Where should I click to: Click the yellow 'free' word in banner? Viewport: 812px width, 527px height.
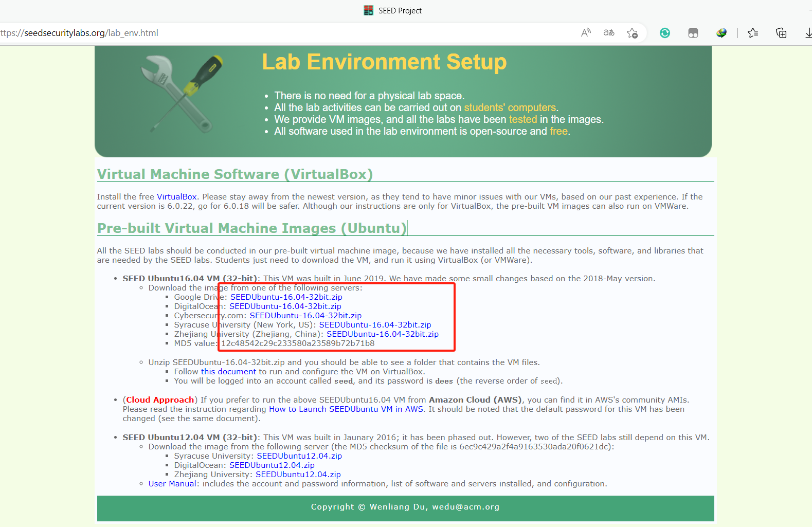coord(558,131)
